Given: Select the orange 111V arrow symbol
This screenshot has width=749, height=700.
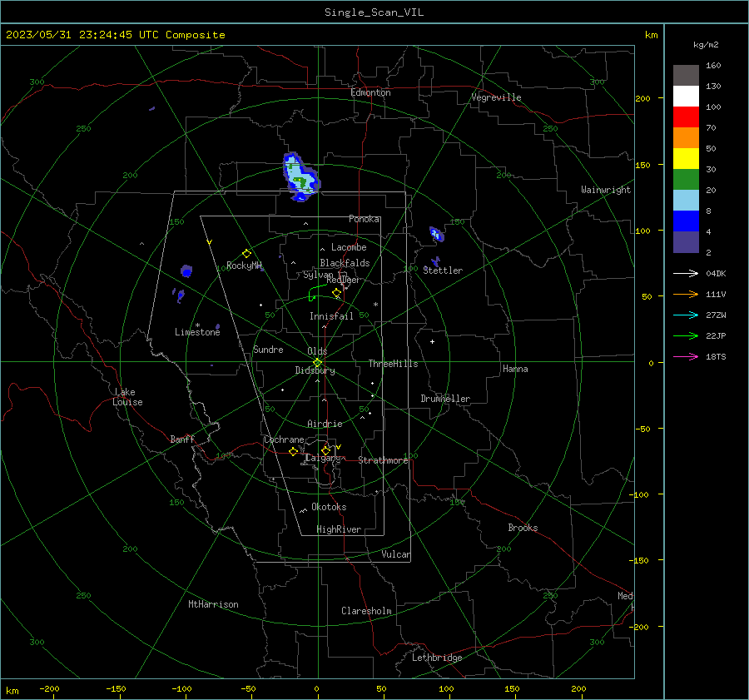Looking at the screenshot, I should click(686, 295).
